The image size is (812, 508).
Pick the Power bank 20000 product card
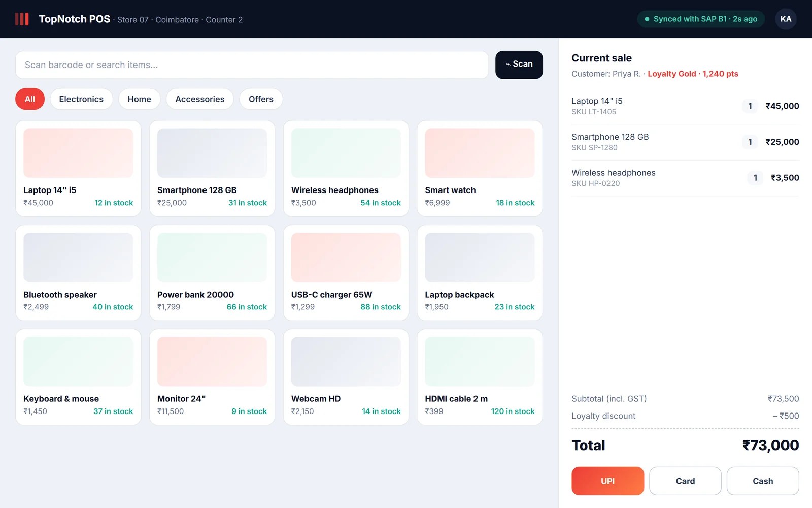coord(212,273)
